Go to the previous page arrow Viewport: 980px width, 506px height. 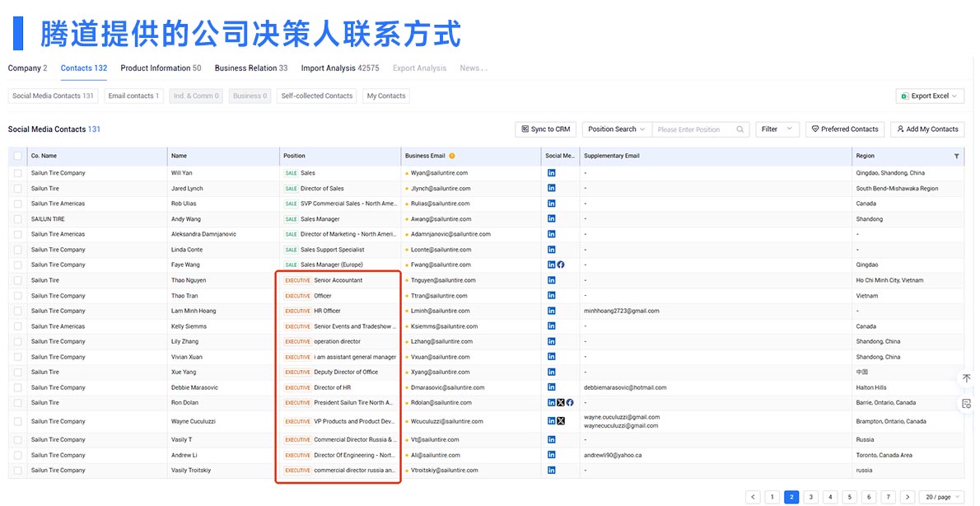[754, 497]
